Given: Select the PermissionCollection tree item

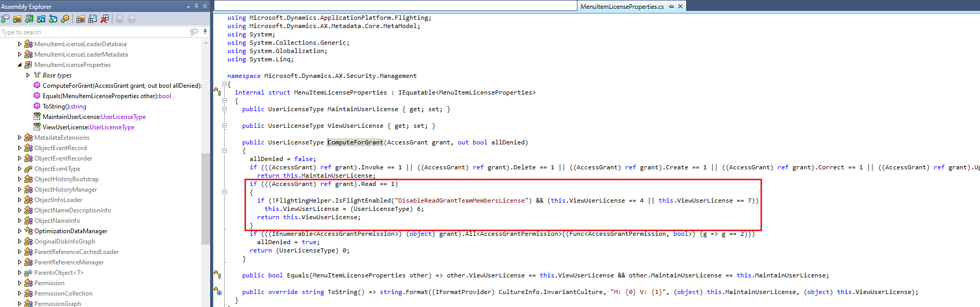Looking at the screenshot, I should [63, 293].
